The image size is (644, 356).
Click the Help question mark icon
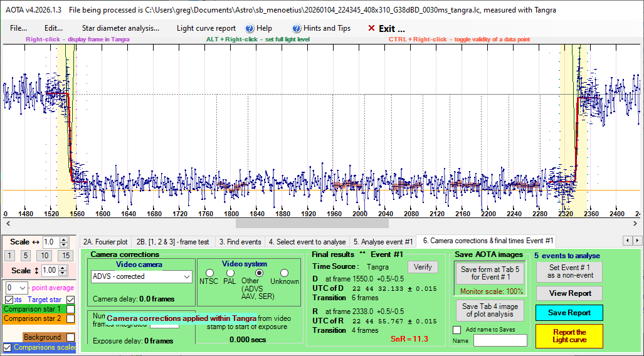(249, 28)
